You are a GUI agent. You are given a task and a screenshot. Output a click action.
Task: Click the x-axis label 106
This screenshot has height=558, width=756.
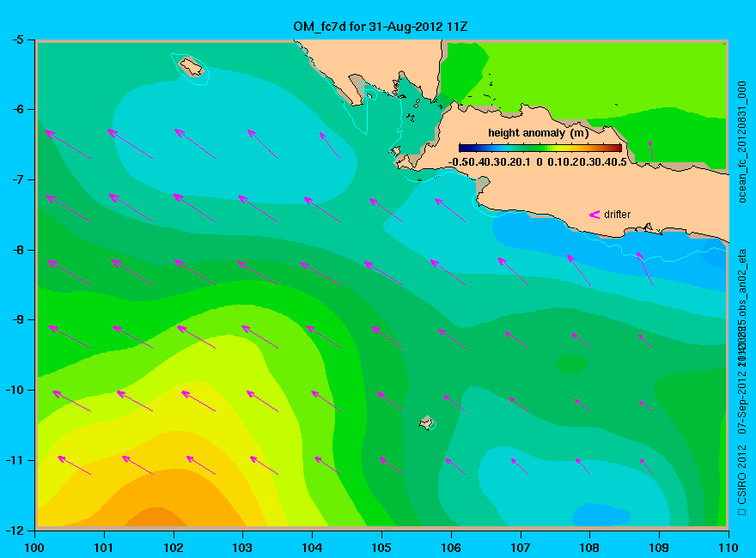click(x=451, y=548)
